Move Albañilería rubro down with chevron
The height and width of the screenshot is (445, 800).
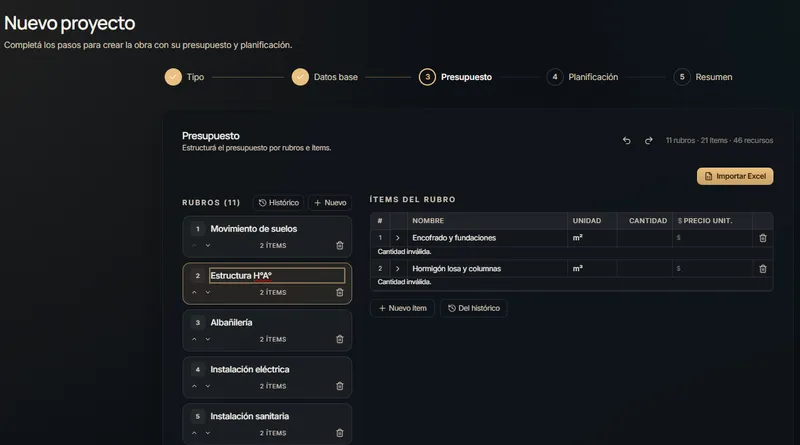pyautogui.click(x=208, y=339)
